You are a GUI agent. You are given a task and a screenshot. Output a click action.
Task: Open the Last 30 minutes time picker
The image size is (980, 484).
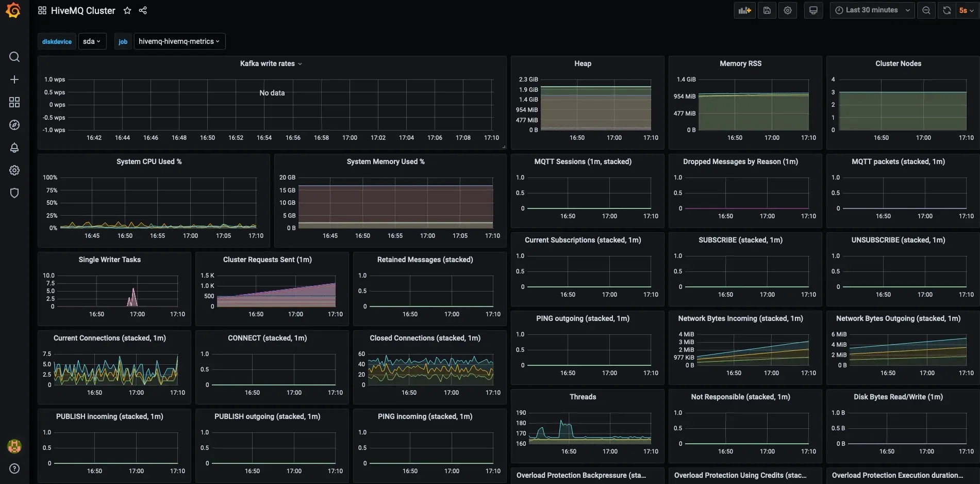pos(872,10)
